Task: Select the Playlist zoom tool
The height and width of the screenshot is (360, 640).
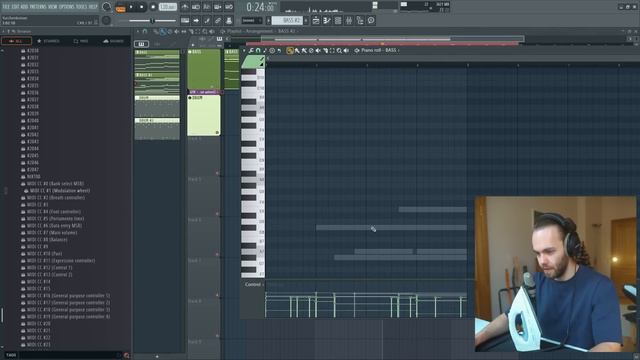Action: 204,31
